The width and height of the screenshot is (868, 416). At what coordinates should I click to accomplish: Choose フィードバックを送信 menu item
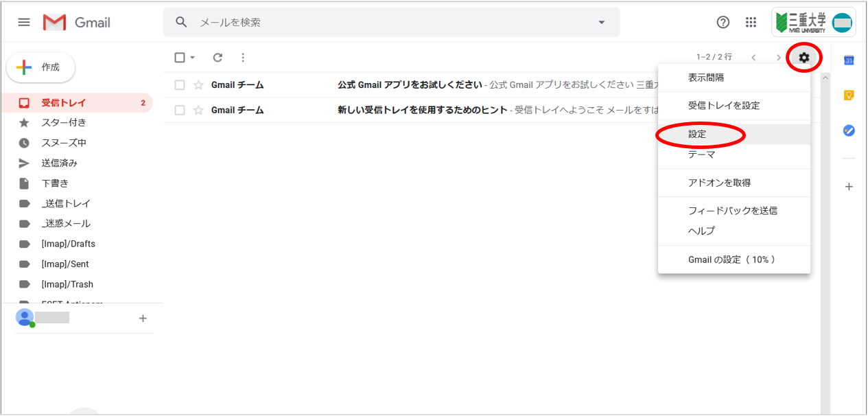click(x=734, y=211)
